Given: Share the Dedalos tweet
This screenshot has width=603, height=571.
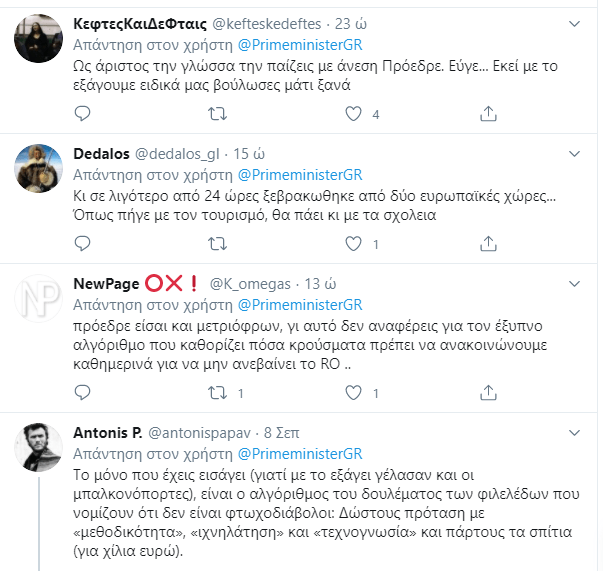Looking at the screenshot, I should tap(488, 244).
